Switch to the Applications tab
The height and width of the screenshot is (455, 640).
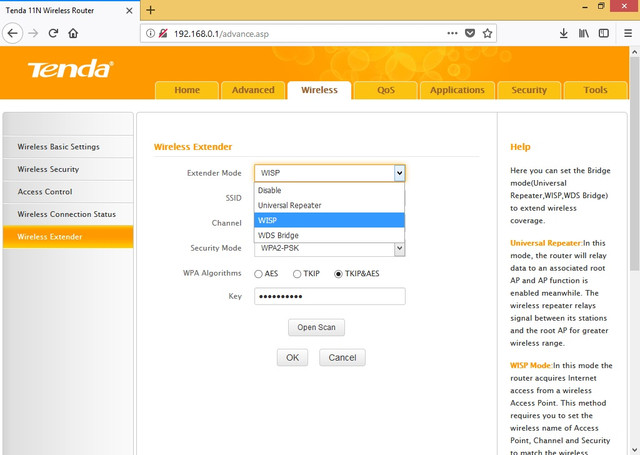coord(457,90)
